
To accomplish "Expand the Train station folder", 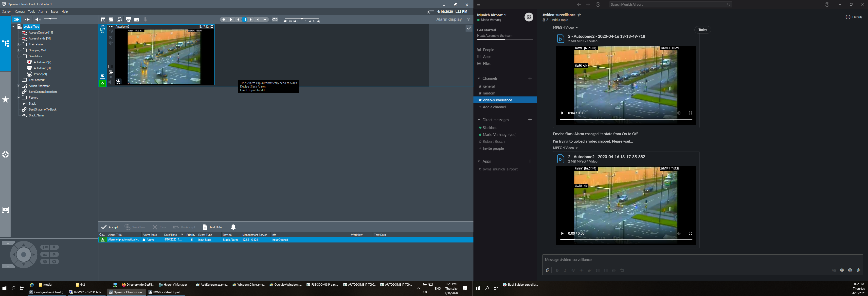I will [18, 44].
